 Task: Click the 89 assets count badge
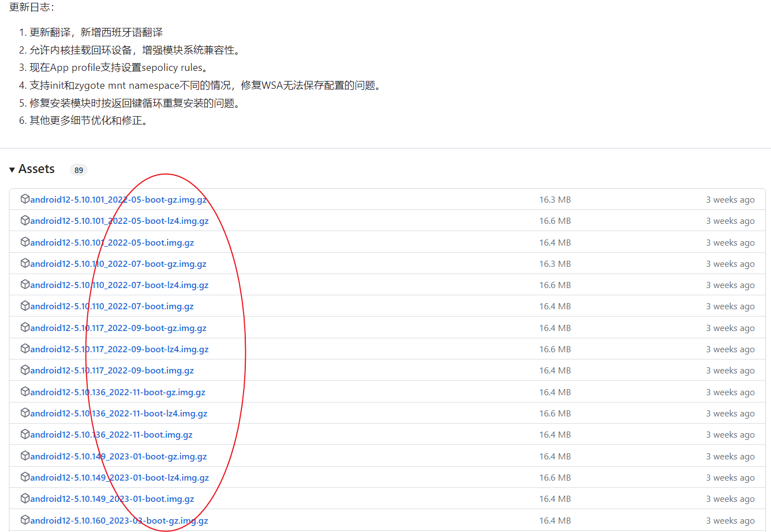(79, 170)
